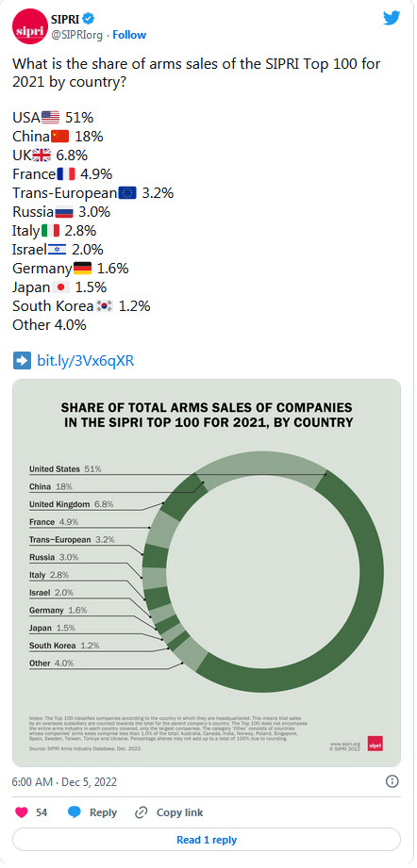Click the blue arrow emoji before the link
Image resolution: width=417 pixels, height=868 pixels.
point(22,361)
